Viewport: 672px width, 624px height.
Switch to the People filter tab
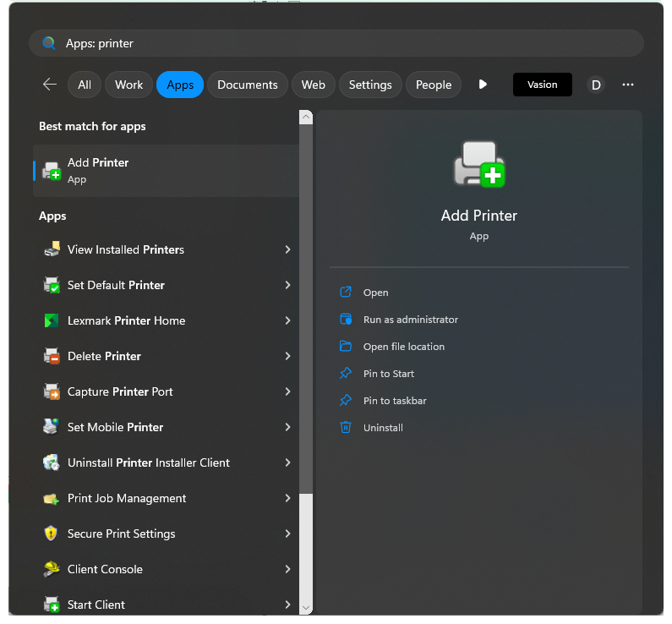click(x=434, y=85)
